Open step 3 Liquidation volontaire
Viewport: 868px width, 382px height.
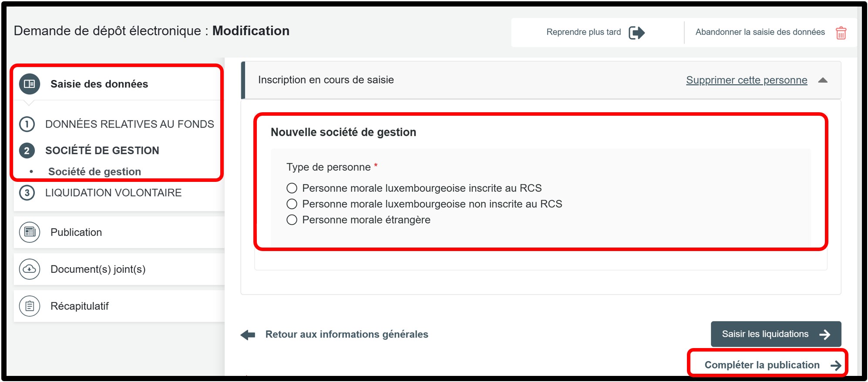113,193
